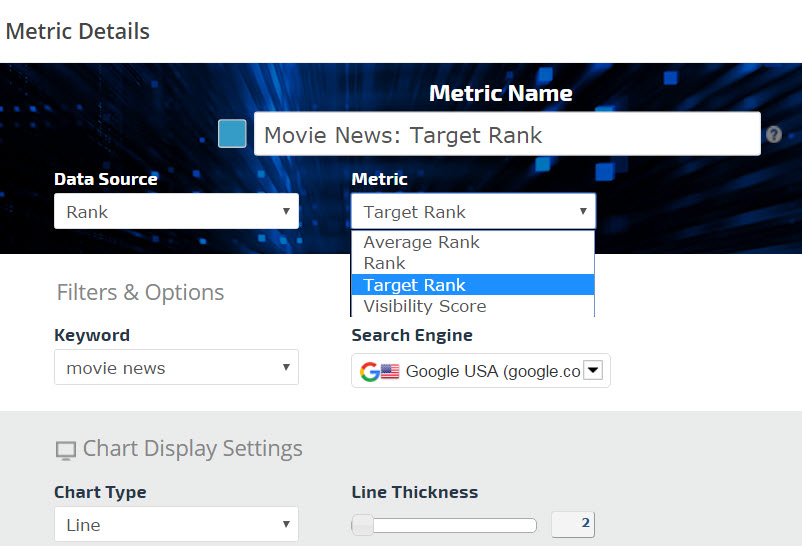Click the Filters & Options heading

coord(140,293)
